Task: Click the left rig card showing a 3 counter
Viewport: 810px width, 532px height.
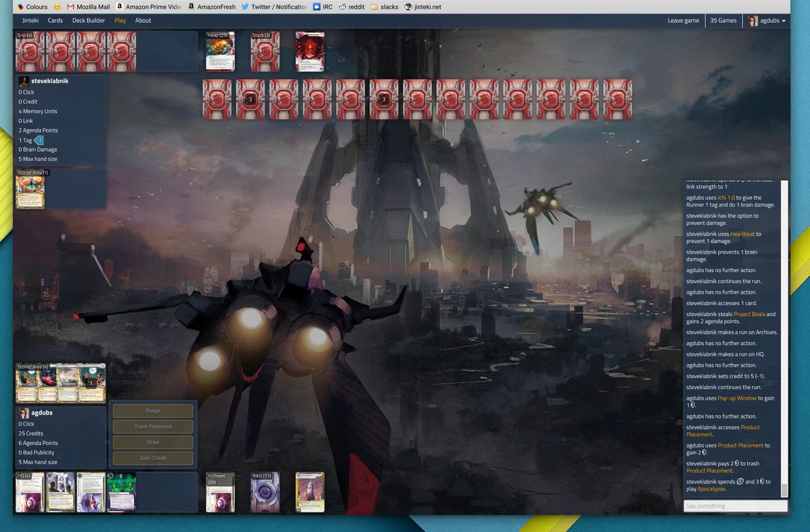Action: point(250,99)
